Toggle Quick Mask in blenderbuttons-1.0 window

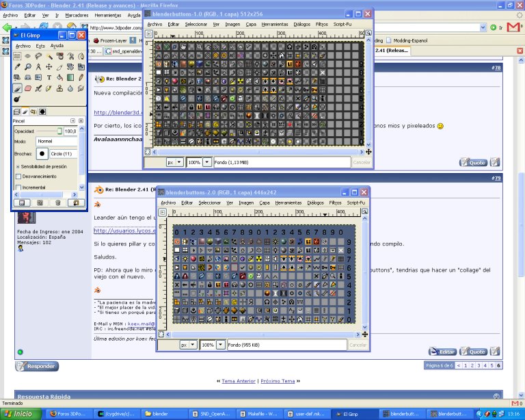tap(148, 152)
